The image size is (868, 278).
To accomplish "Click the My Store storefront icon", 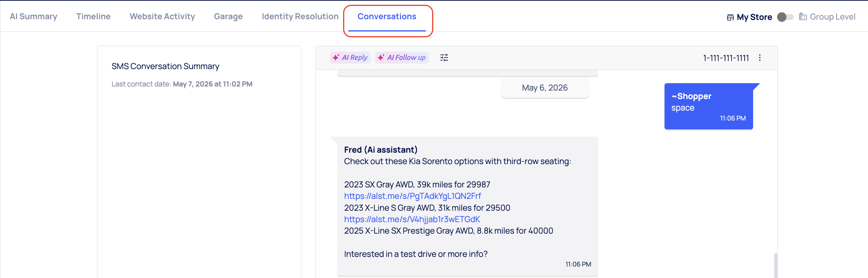I will tap(730, 17).
